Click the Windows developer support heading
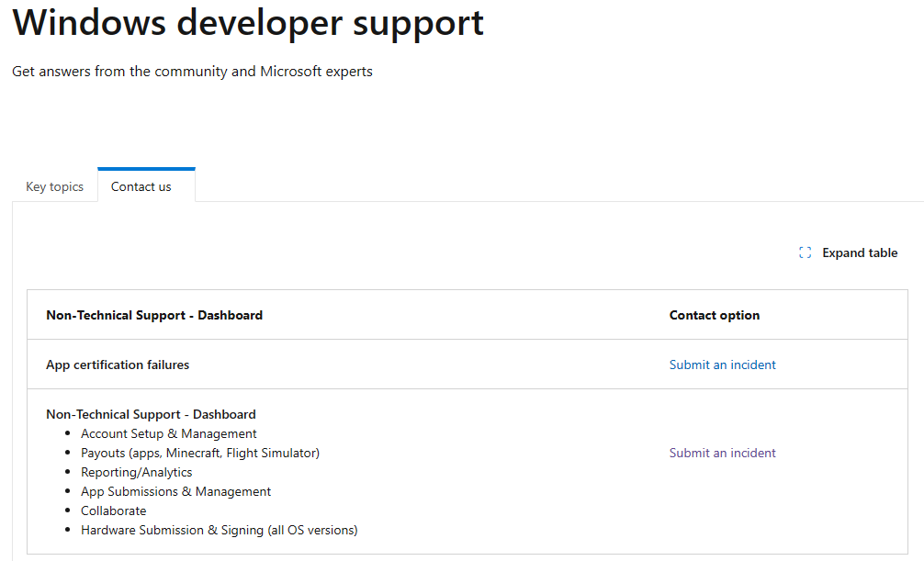This screenshot has width=924, height=561. tap(248, 24)
